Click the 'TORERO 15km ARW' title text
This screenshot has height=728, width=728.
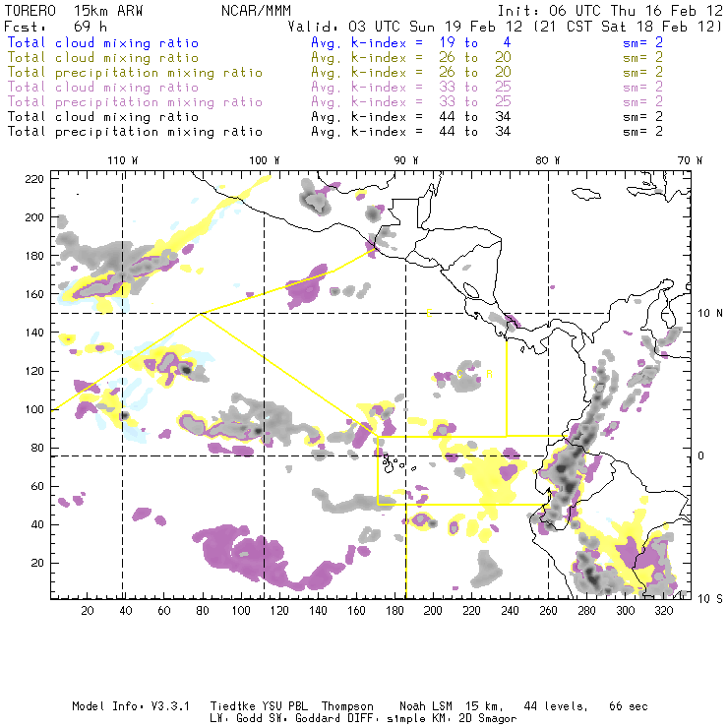[74, 11]
